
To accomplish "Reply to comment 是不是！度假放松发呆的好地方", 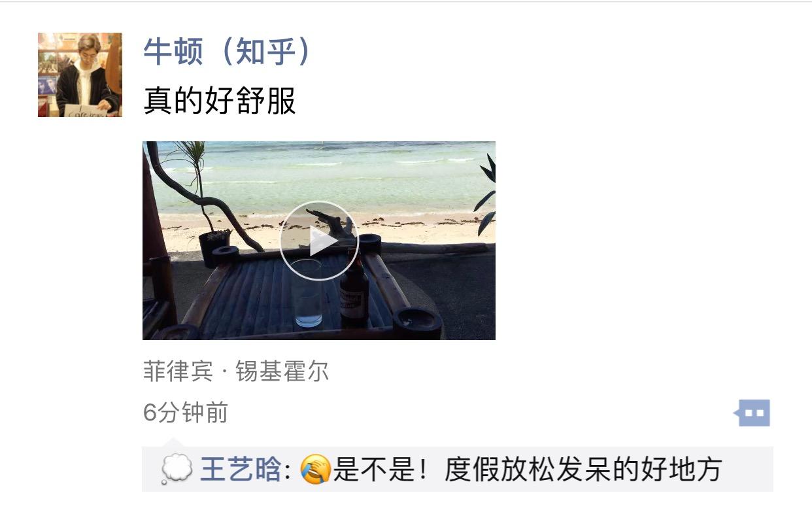I will (x=528, y=470).
